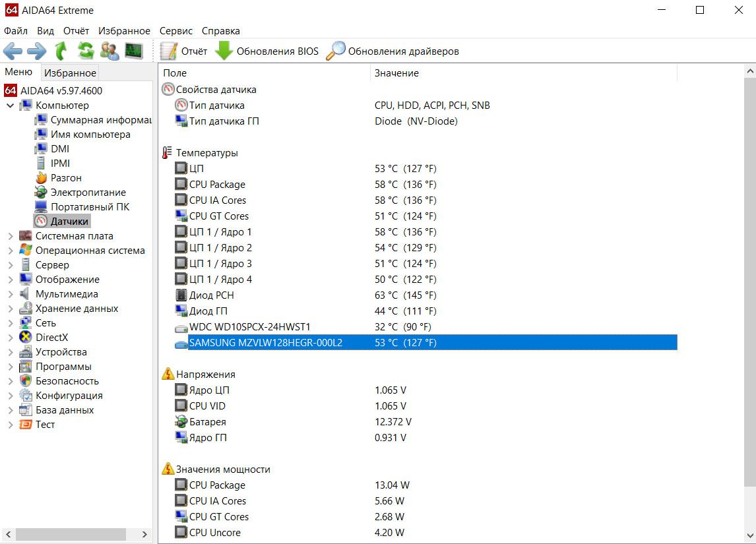Select the Батарея voltage row
Screen dimensions: 756x544
[425, 421]
